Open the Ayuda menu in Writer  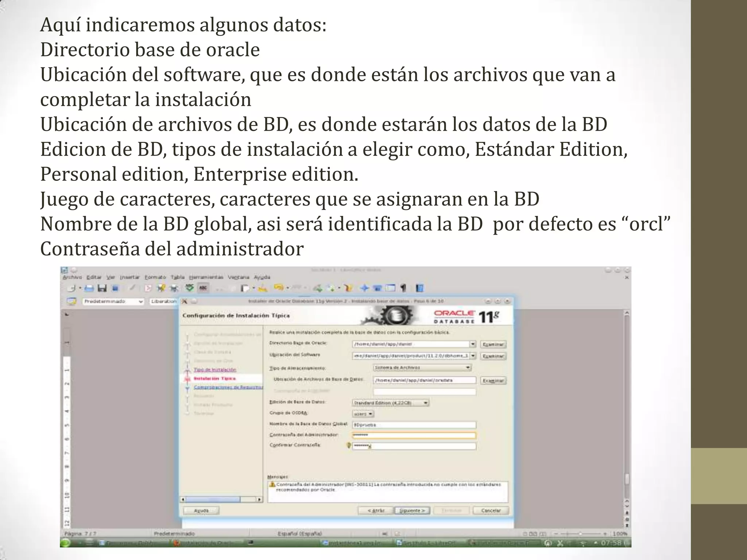tap(262, 277)
